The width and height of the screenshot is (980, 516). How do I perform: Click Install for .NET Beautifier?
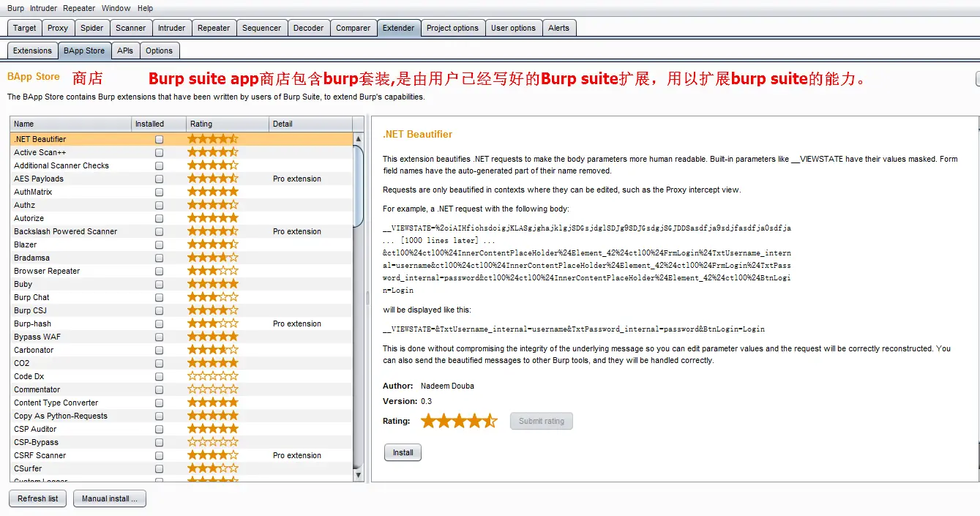click(x=403, y=452)
